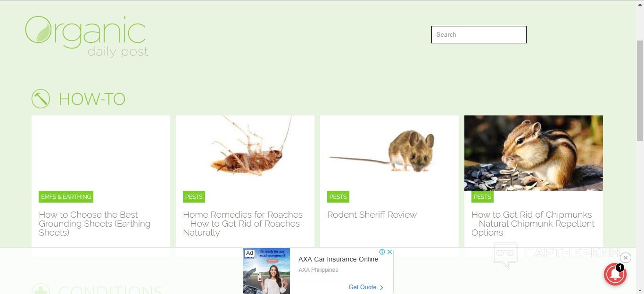The image size is (644, 294).
Task: Open How to Get Rid of Chipmunks article
Action: click(x=533, y=223)
